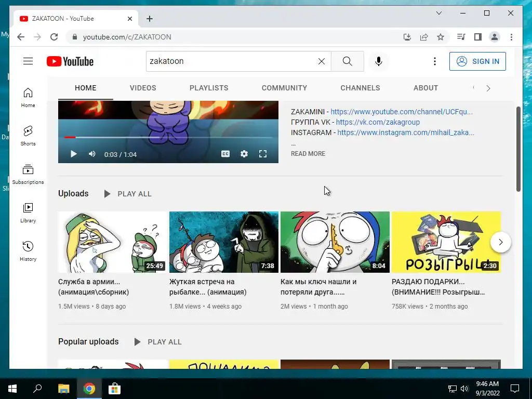
Task: Open File Explorer from the taskbar
Action: [x=63, y=389]
